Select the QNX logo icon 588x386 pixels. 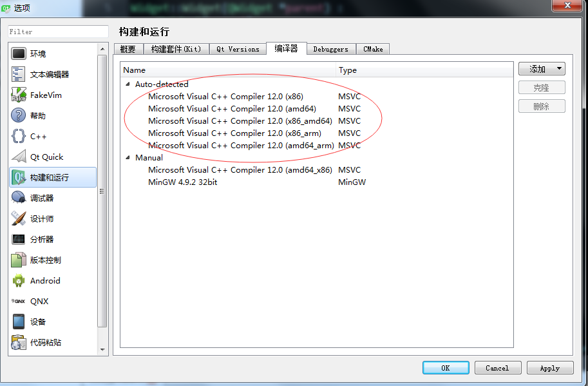19,301
